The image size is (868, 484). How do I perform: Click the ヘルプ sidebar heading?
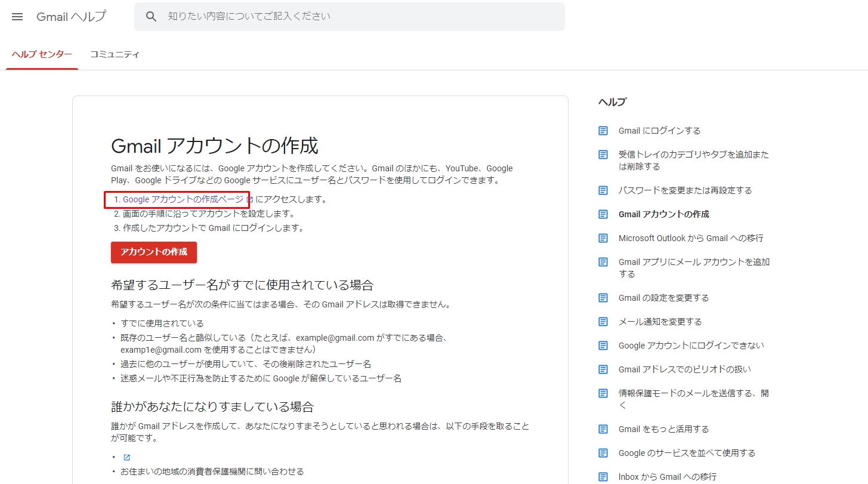tap(612, 102)
